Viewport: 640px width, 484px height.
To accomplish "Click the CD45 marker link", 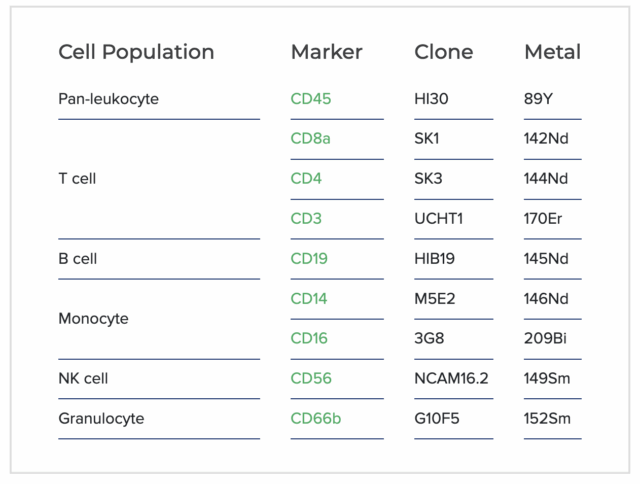I will click(310, 99).
